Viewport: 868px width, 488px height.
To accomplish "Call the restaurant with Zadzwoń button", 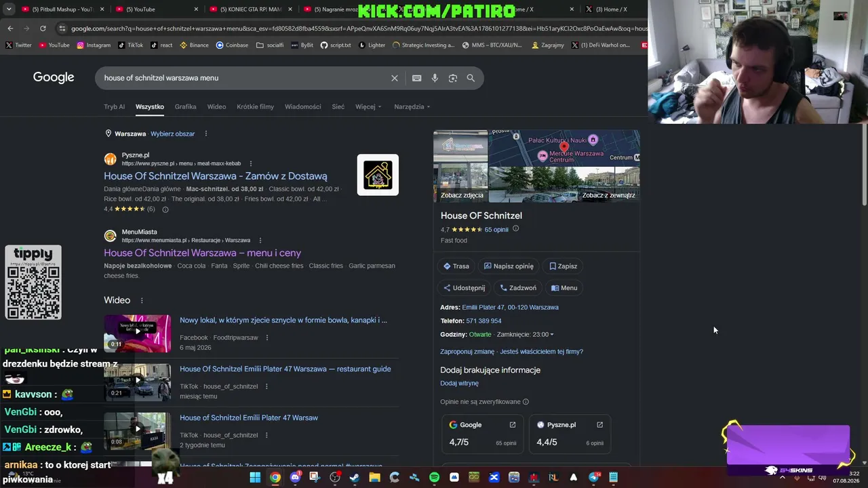I will coord(518,288).
